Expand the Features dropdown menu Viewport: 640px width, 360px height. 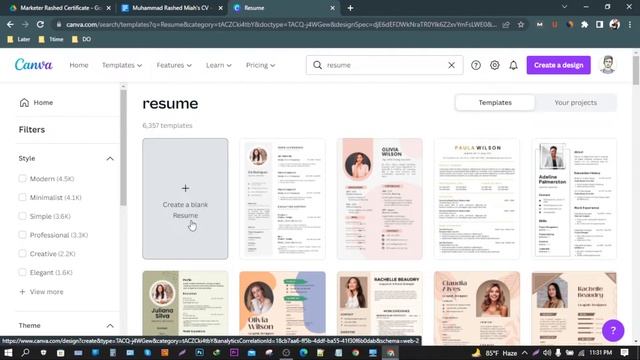point(174,65)
